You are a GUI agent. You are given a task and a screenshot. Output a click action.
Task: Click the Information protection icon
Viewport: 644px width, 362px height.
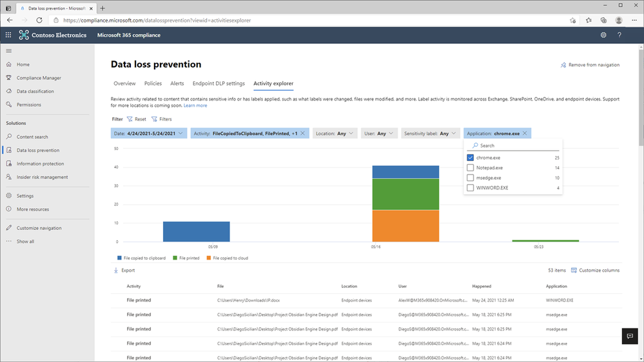click(9, 164)
